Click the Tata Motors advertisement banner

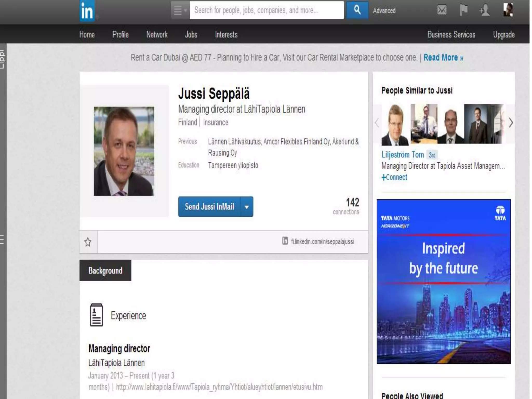coord(443,281)
